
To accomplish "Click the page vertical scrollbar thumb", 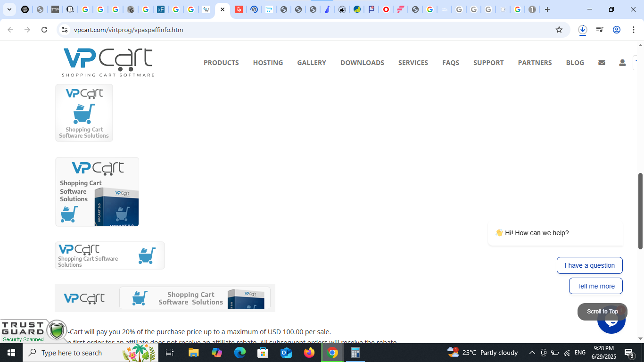I will pos(640,211).
